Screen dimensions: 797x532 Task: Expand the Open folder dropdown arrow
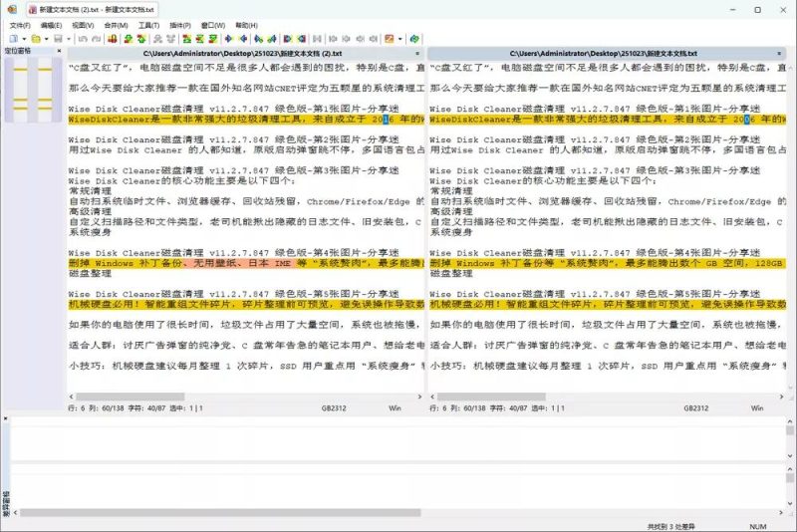[46, 39]
